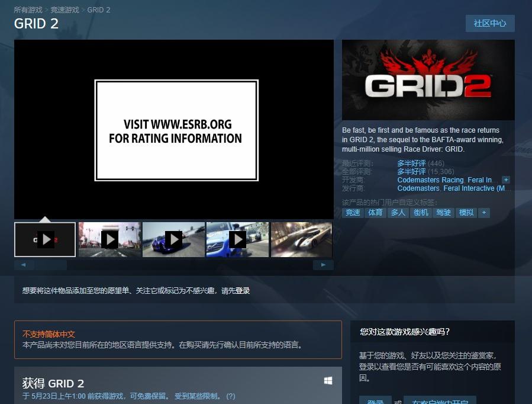Select the 模拟 tag

coord(466,213)
